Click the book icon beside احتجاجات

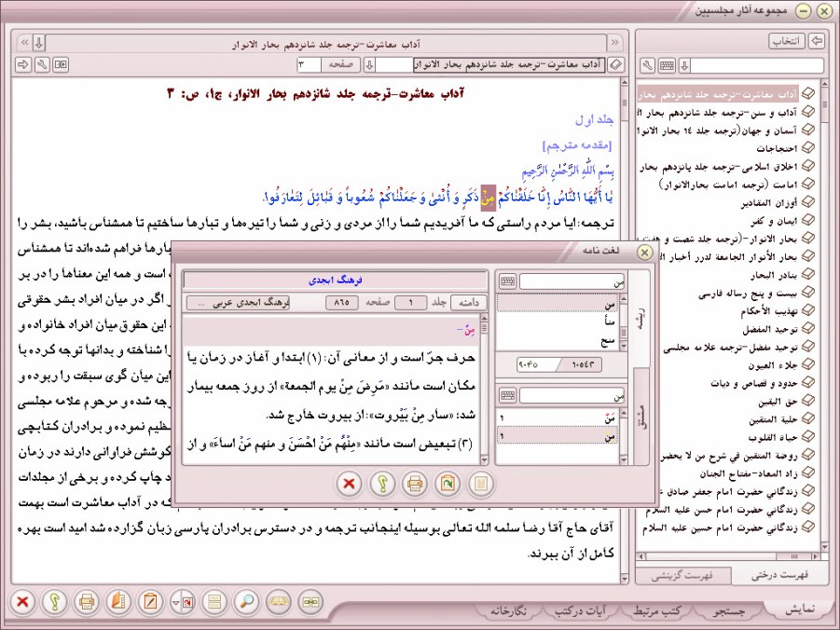coord(808,148)
